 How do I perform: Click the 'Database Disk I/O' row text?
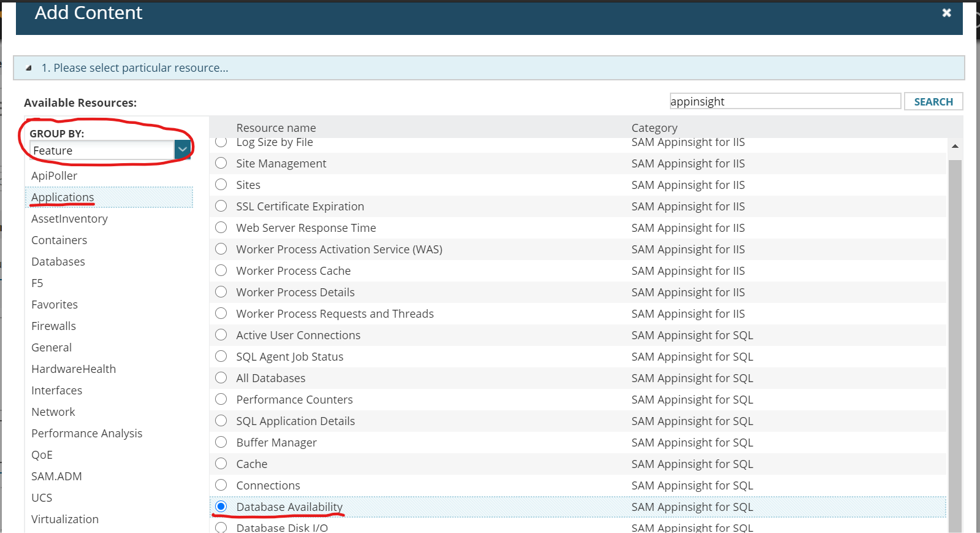click(x=282, y=527)
